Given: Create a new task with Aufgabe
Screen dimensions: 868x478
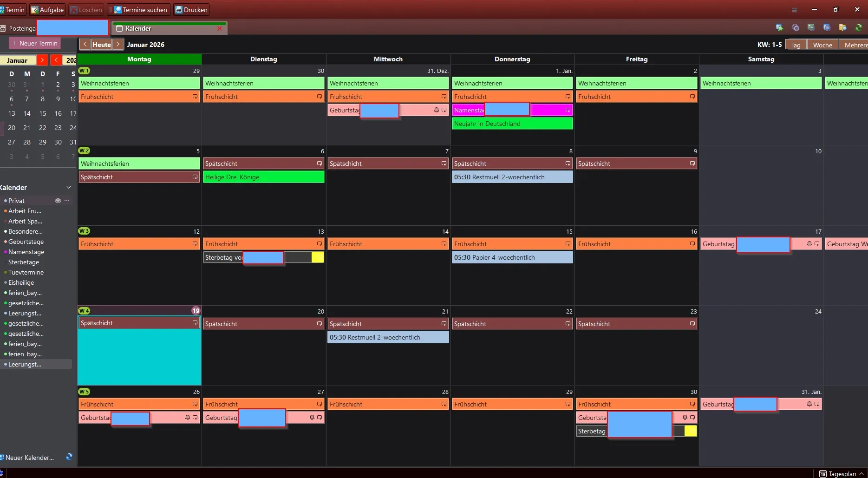Looking at the screenshot, I should coord(47,10).
